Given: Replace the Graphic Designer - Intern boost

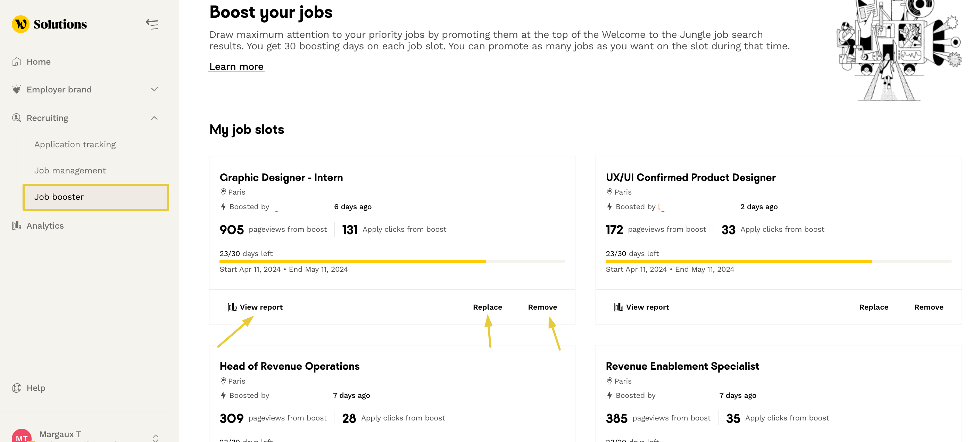Looking at the screenshot, I should click(x=487, y=307).
